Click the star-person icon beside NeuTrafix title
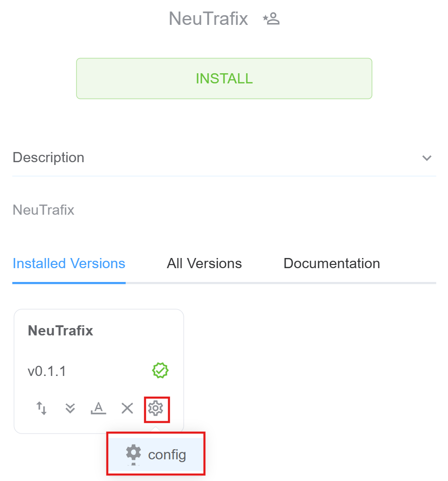 click(272, 19)
